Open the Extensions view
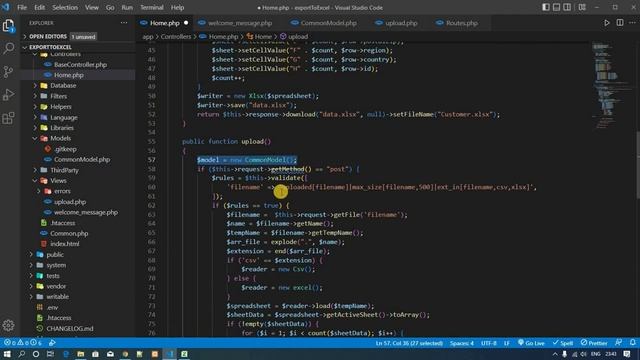Screen dimensions: 640x360 [x=9, y=118]
